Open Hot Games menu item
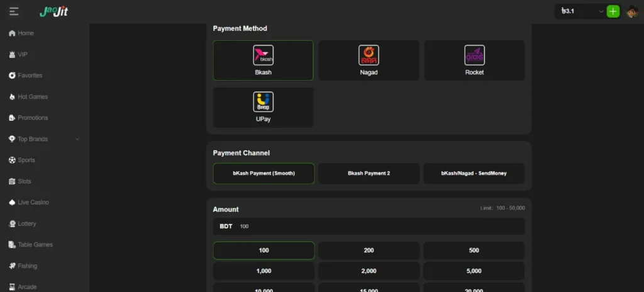Screen dimensions: 644x292 coord(33,97)
